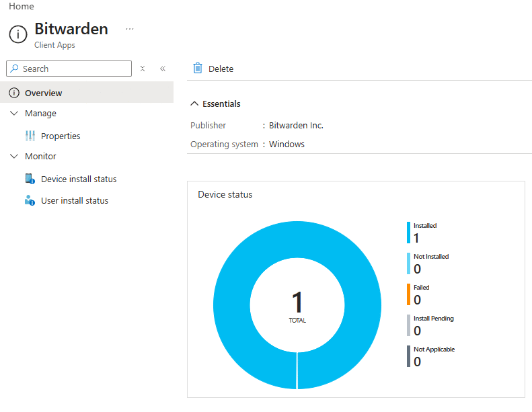Click the Delete button
The height and width of the screenshot is (412, 532).
click(213, 69)
